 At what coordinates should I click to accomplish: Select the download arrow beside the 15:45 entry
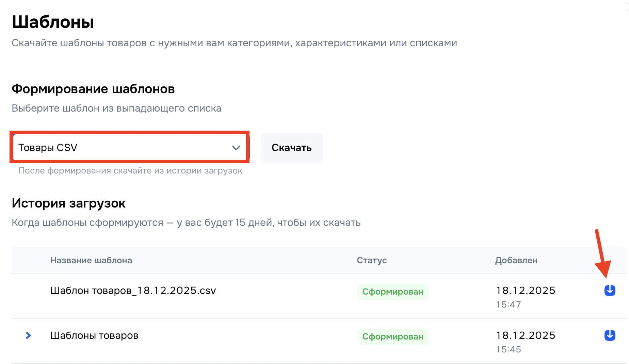[x=609, y=335]
